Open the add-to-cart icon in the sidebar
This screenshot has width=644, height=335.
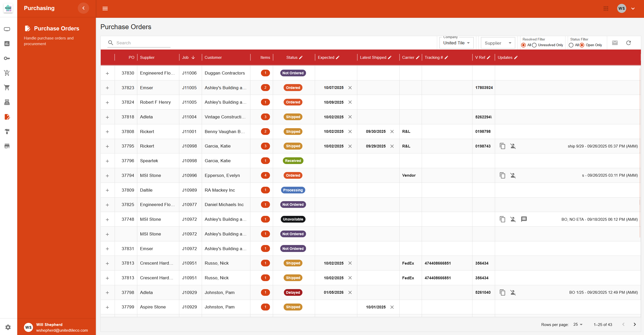click(7, 73)
